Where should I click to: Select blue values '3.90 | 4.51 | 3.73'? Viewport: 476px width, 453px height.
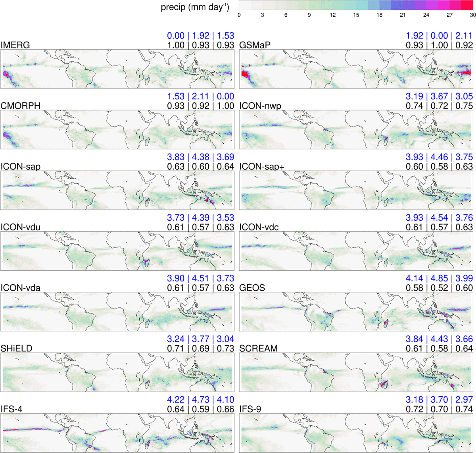tap(201, 279)
